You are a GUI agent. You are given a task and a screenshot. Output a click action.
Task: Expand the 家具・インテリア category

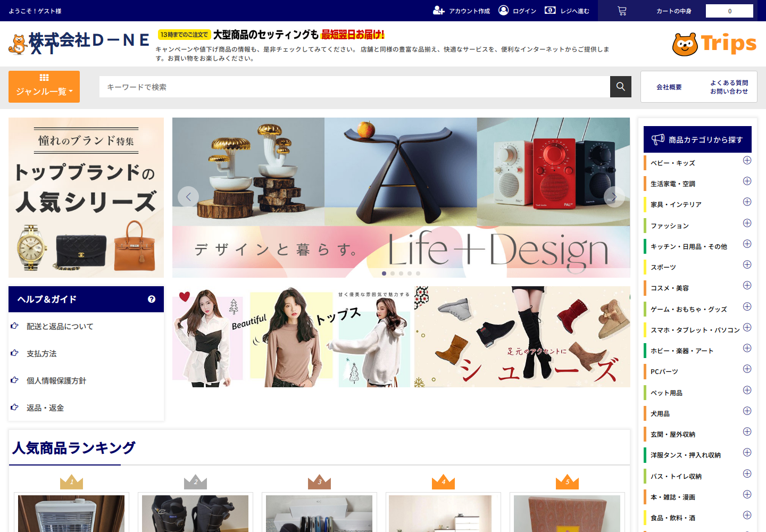(x=747, y=202)
